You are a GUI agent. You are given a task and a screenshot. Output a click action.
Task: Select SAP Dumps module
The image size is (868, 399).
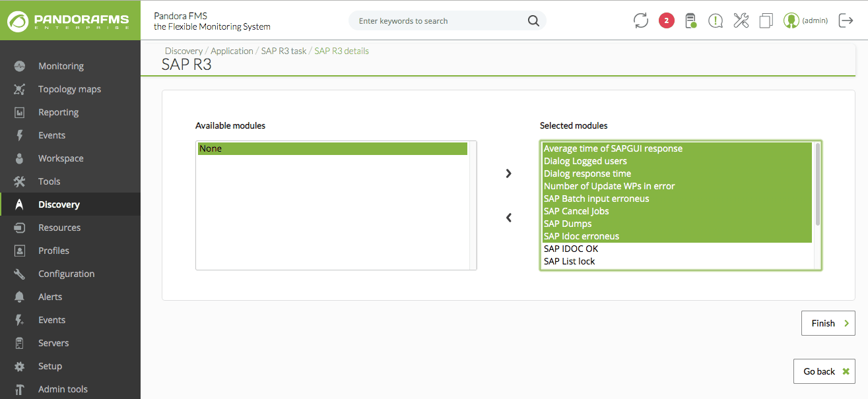(677, 224)
